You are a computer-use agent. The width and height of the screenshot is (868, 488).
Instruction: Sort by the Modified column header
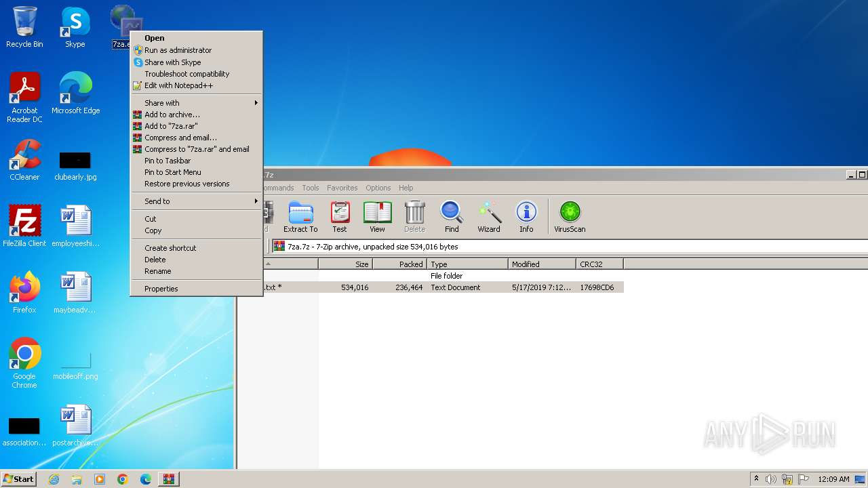[542, 264]
